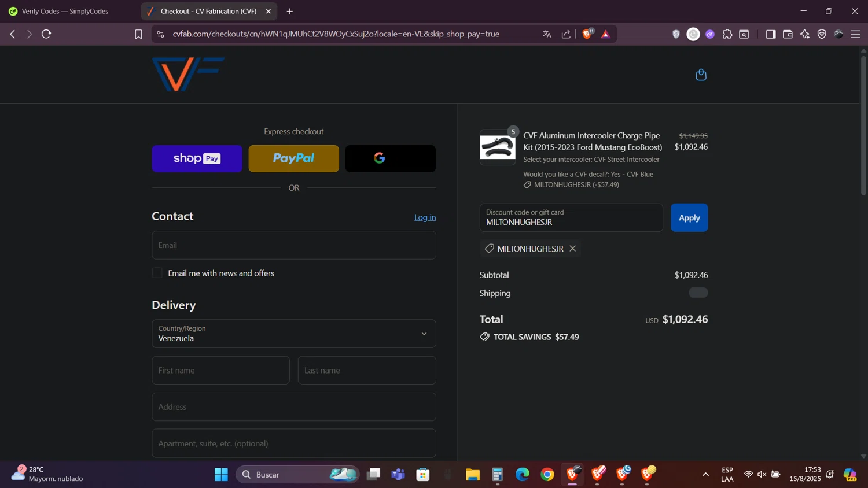This screenshot has width=868, height=488.
Task: Pay with Google Pay button
Action: pyautogui.click(x=391, y=158)
